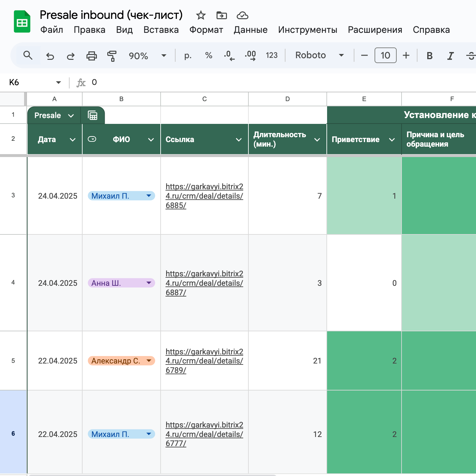The image size is (476, 476).
Task: Print the spreadsheet
Action: (x=91, y=56)
